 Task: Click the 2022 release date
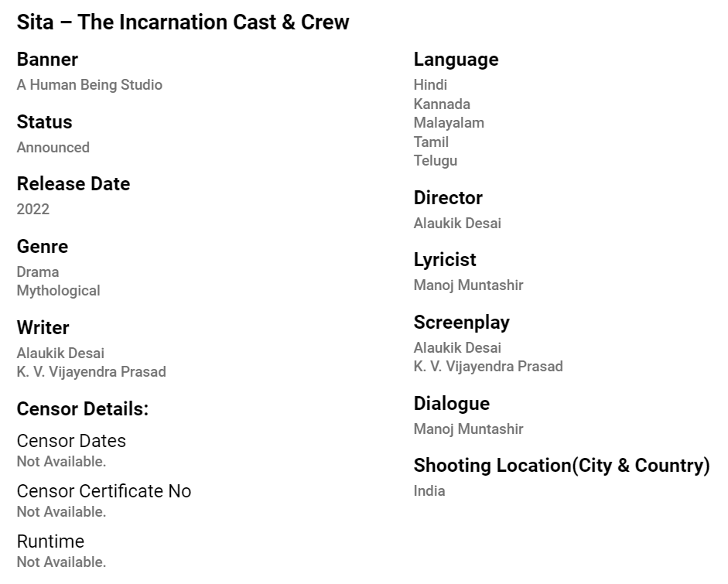pyautogui.click(x=33, y=209)
